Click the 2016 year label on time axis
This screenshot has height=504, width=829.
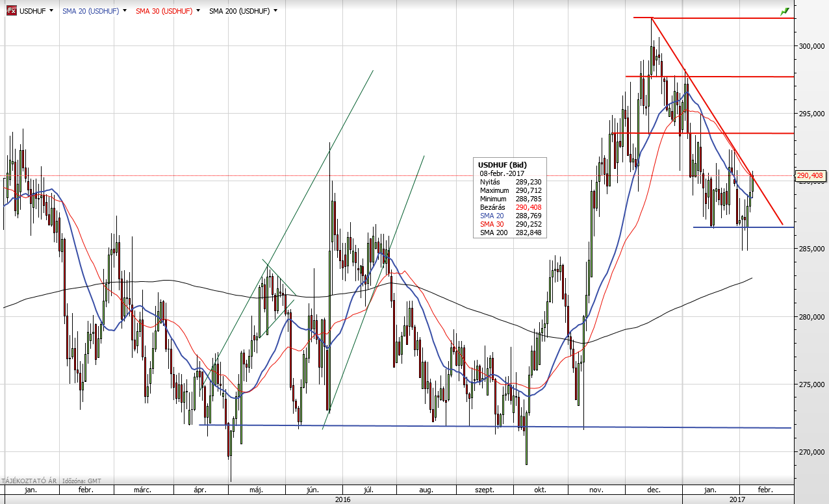pyautogui.click(x=343, y=499)
